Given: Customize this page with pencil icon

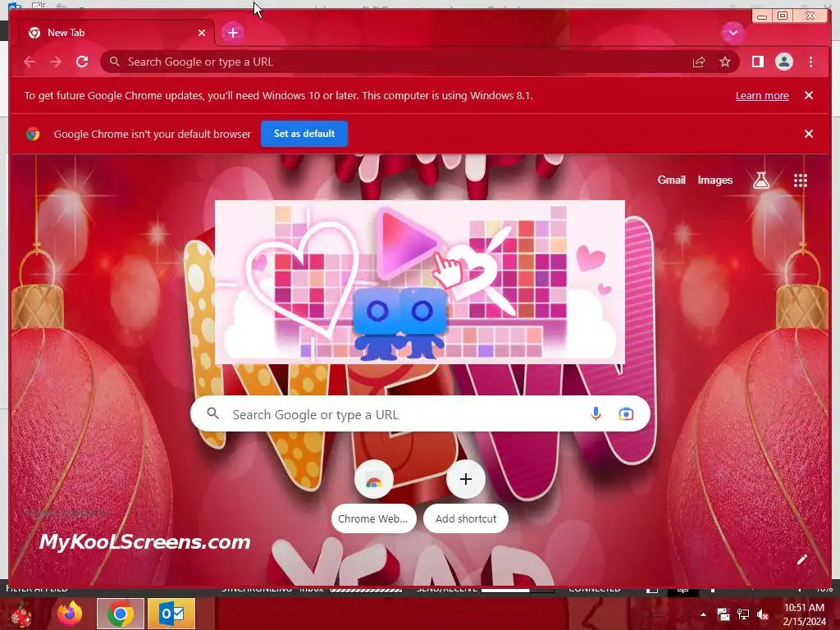Looking at the screenshot, I should pos(802,559).
